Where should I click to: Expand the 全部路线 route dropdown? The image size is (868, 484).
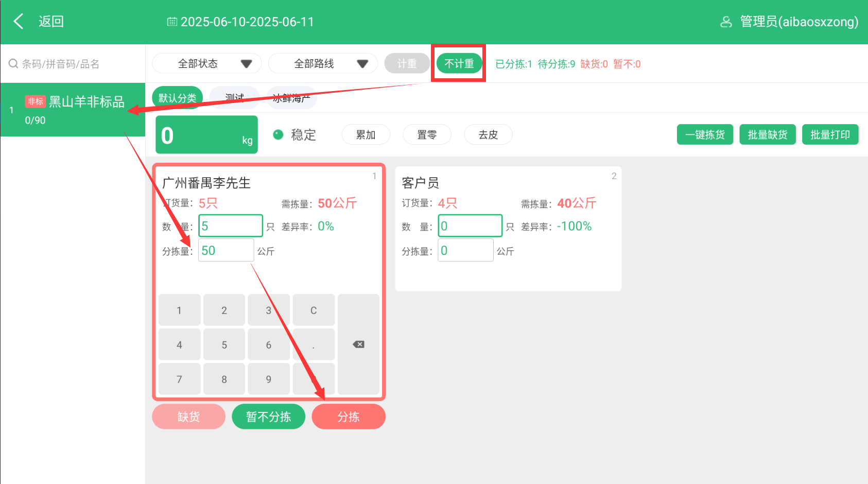(x=323, y=63)
